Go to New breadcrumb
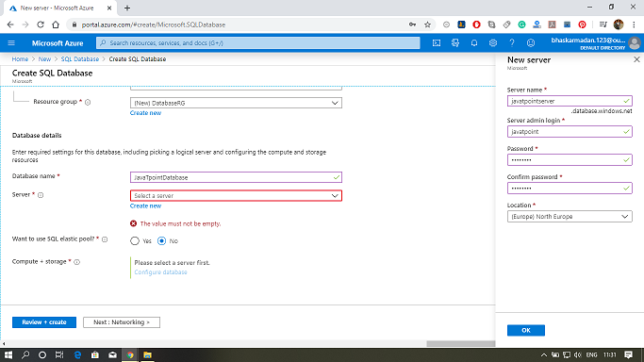Viewport: 644px width, 362px height. pyautogui.click(x=44, y=59)
